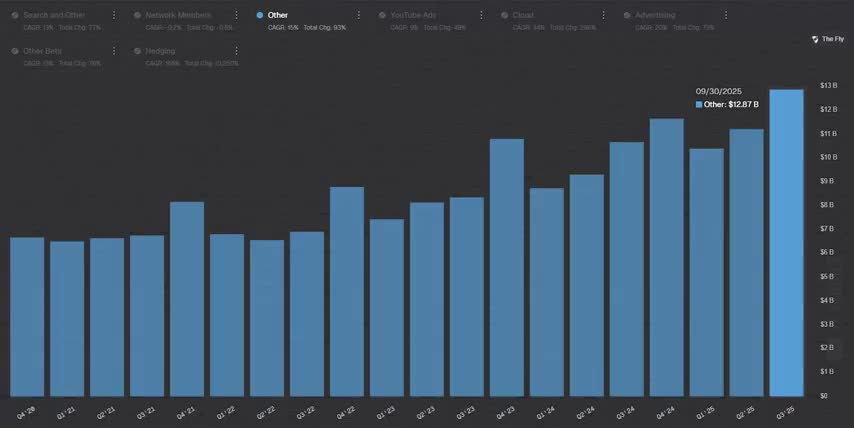Click the Hedging legend label
854x428 pixels.
pos(160,51)
